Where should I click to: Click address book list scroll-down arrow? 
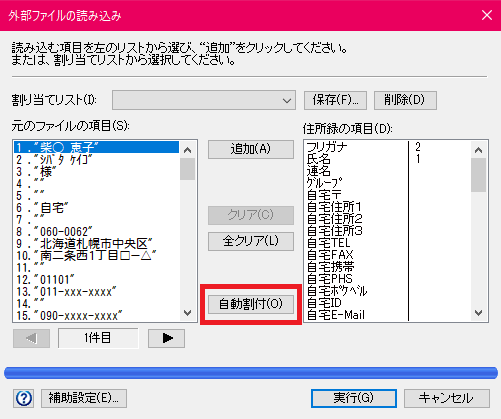pyautogui.click(x=478, y=313)
